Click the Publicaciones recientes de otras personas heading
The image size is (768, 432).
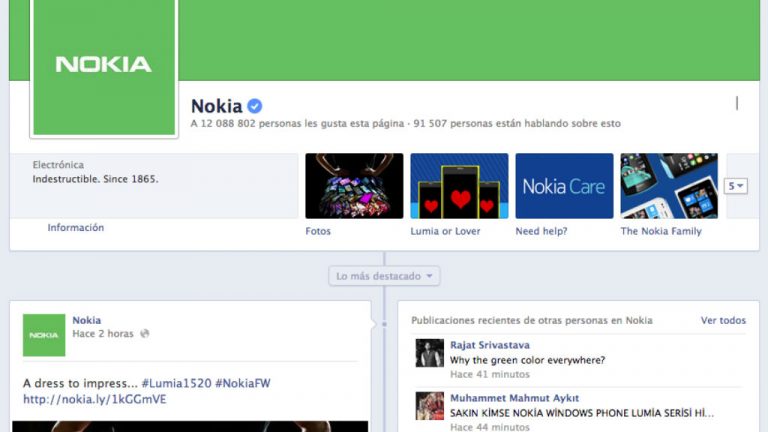tap(532, 320)
